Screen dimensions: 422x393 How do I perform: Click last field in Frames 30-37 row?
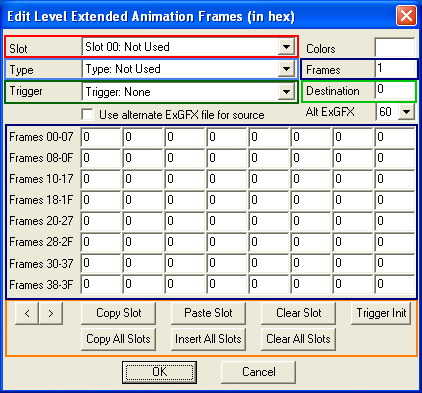[x=395, y=263]
